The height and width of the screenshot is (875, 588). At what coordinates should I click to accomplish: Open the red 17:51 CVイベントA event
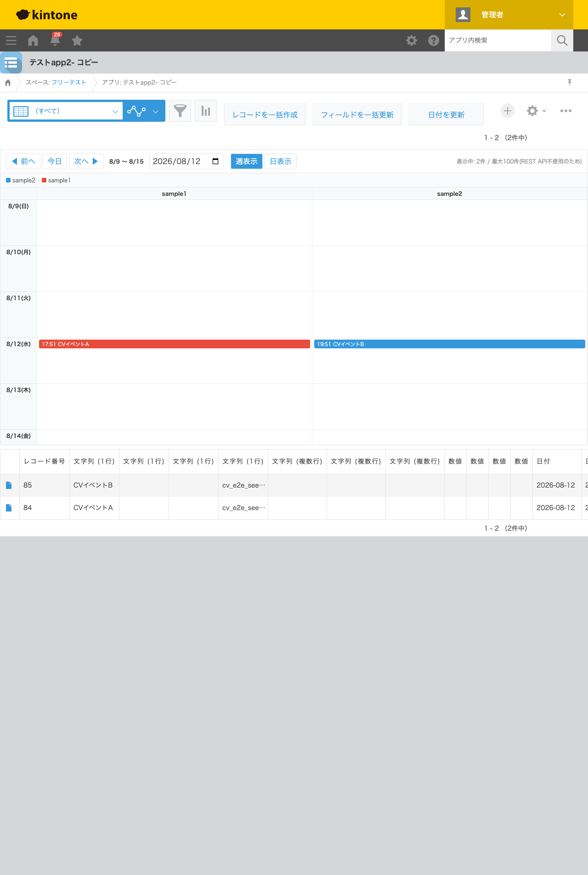click(x=175, y=344)
